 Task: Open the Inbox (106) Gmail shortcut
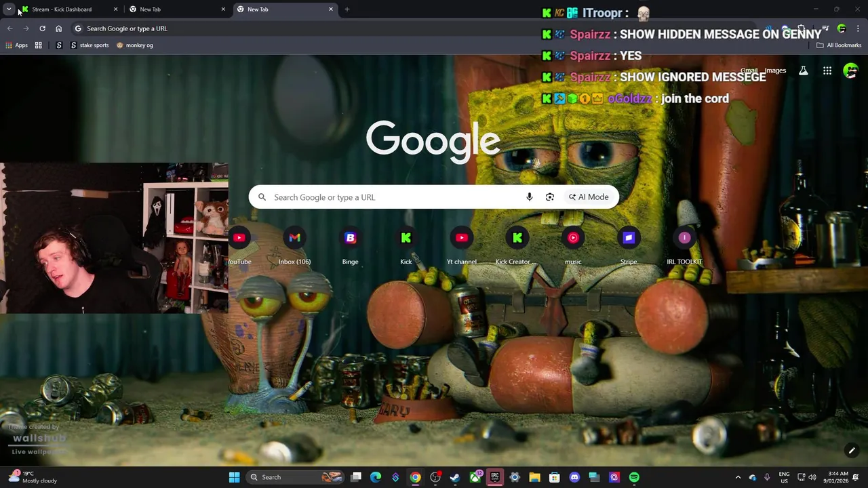pos(294,246)
